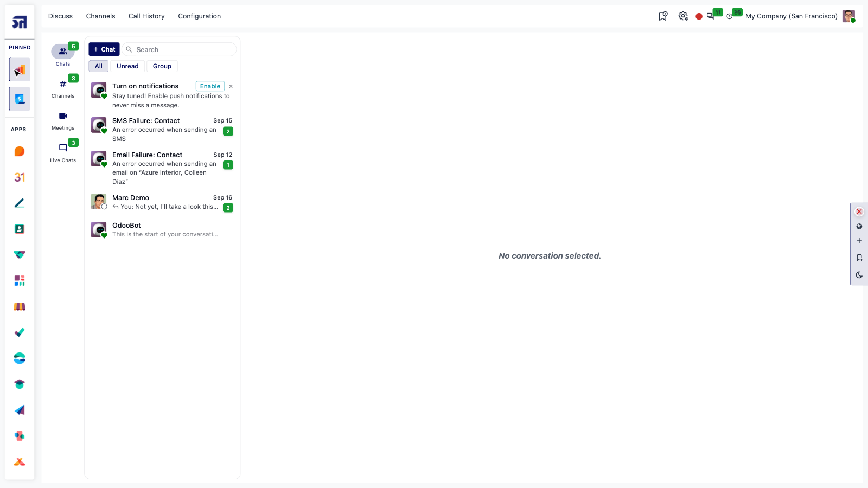The image size is (868, 488).
Task: Open the first pinned app icon
Action: [x=20, y=70]
